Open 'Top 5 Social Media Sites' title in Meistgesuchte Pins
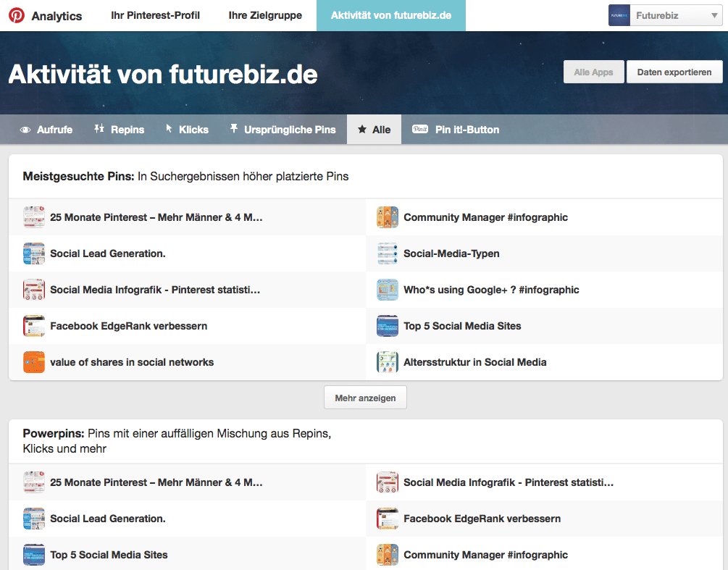Viewport: 728px width, 570px height. pos(462,326)
